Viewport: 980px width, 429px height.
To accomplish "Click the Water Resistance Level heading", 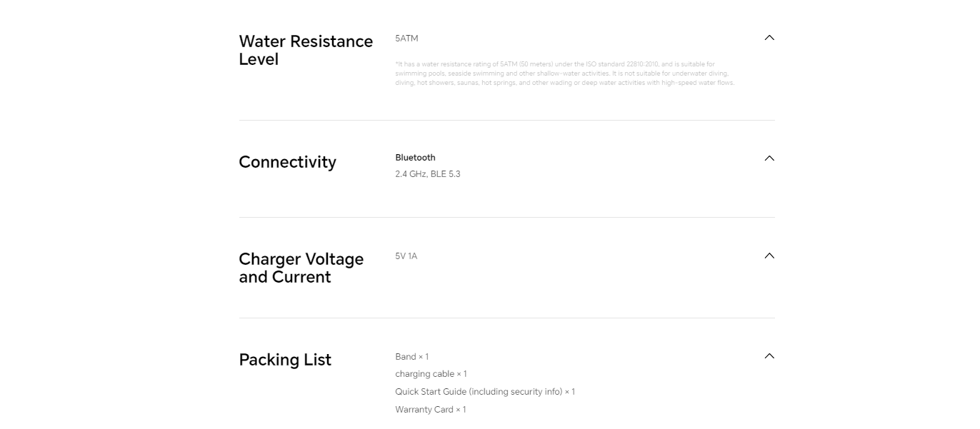I will coord(306,51).
